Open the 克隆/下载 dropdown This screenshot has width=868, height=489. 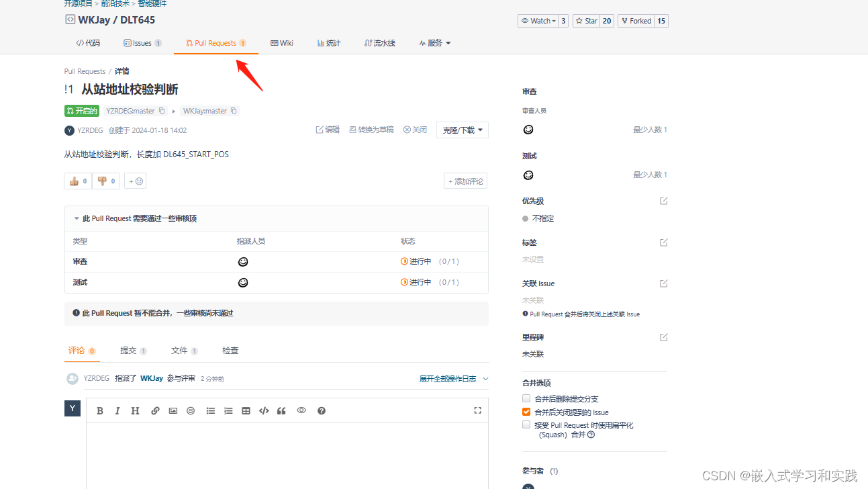[x=463, y=130]
